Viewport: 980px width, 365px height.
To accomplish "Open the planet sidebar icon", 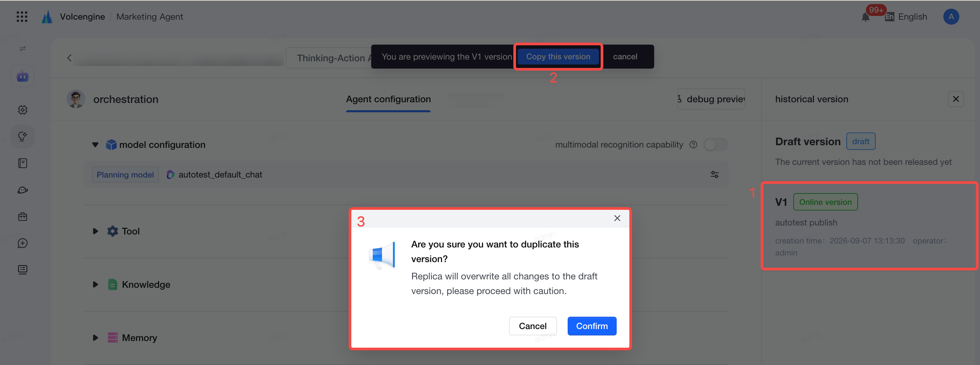I will pyautogui.click(x=22, y=190).
